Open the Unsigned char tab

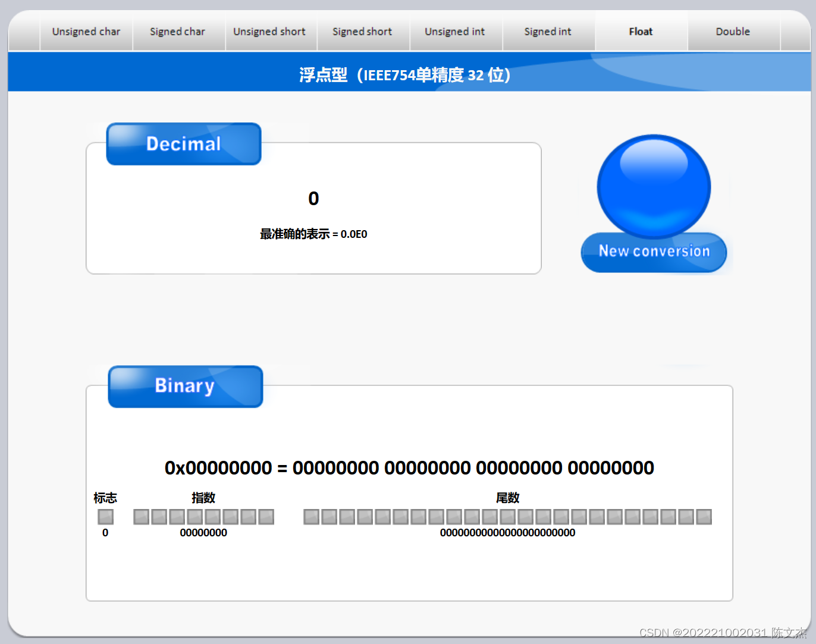[x=86, y=32]
